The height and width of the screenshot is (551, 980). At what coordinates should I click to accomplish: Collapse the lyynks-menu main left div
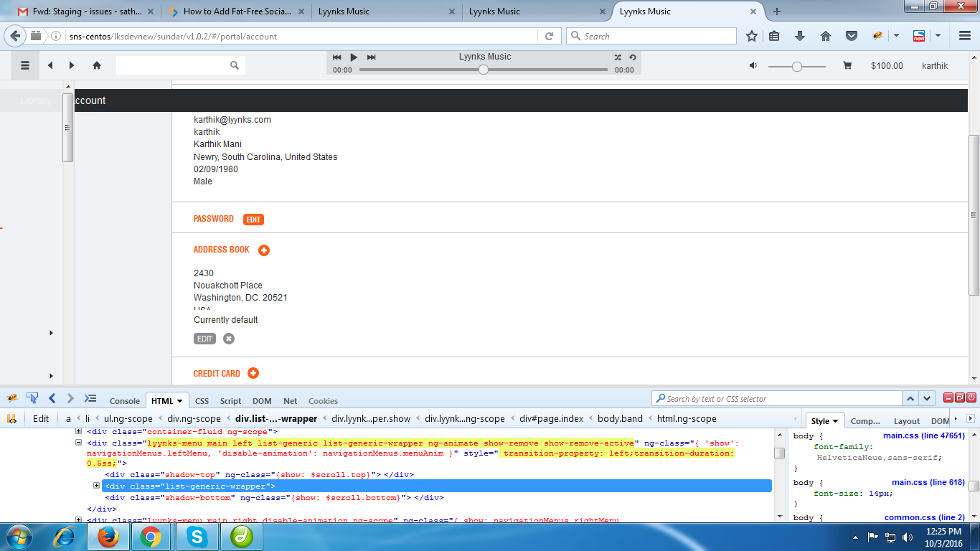(79, 443)
